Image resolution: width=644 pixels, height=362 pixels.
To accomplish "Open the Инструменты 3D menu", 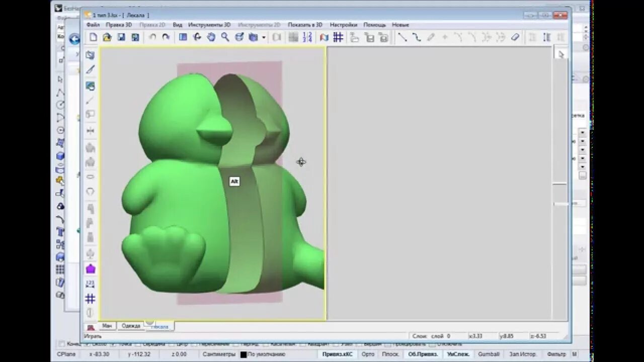I will (209, 25).
